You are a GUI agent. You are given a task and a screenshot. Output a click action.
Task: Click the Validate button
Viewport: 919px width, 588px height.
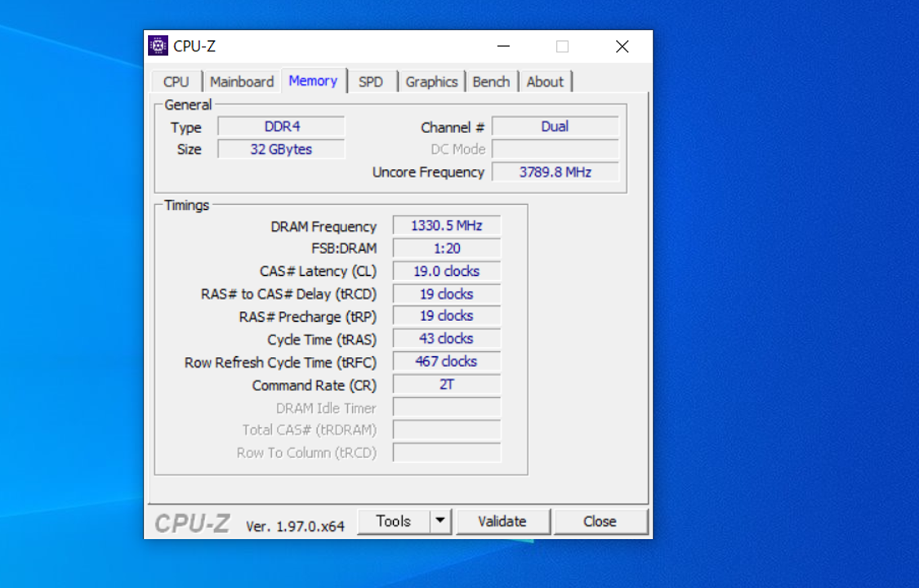(502, 521)
